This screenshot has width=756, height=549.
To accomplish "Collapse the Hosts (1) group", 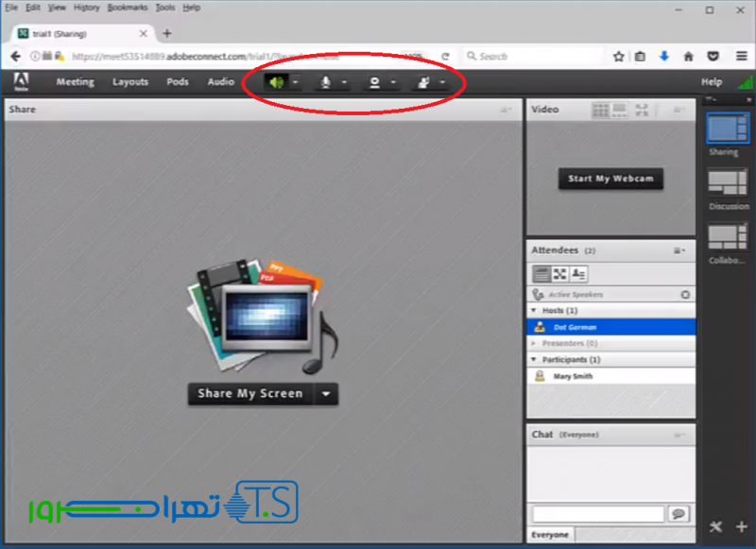I will click(x=534, y=311).
